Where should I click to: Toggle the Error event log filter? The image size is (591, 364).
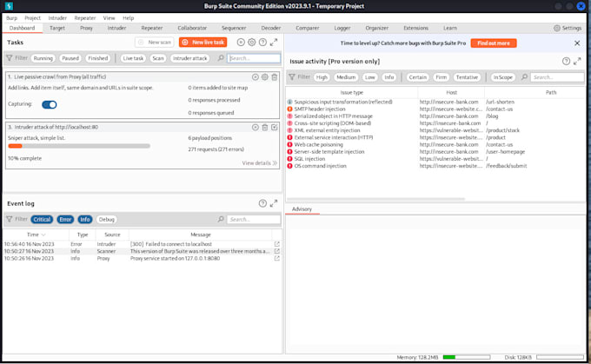[x=65, y=219]
